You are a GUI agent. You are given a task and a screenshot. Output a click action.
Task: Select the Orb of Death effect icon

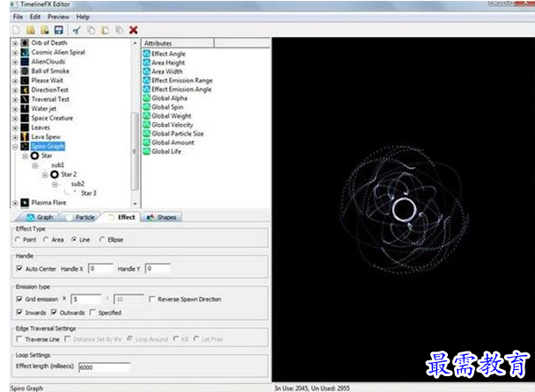point(25,43)
